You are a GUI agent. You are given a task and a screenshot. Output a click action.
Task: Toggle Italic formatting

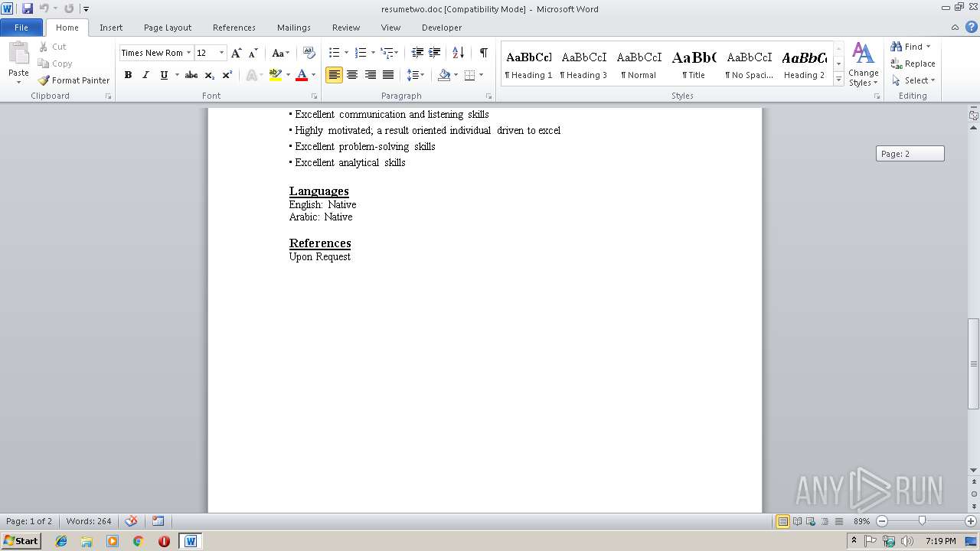coord(145,75)
